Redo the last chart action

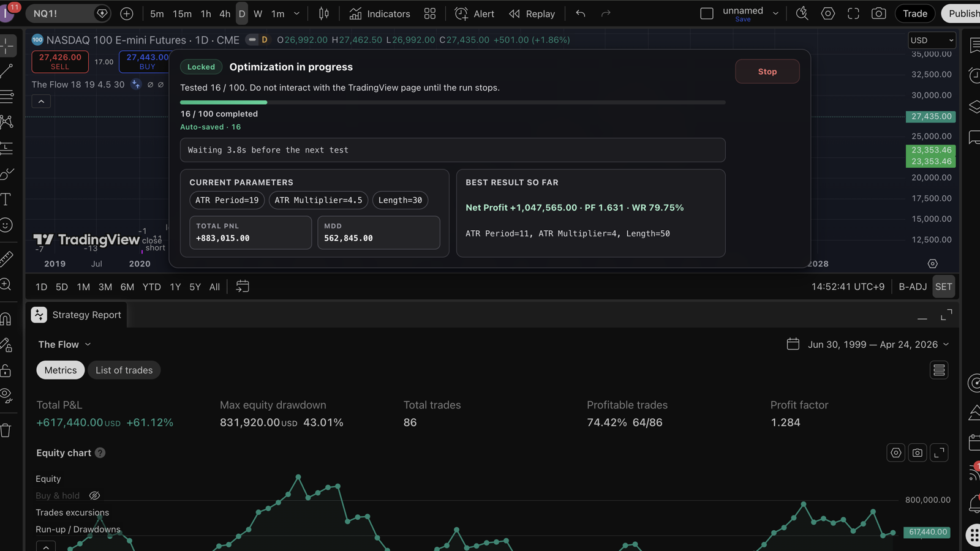tap(606, 13)
